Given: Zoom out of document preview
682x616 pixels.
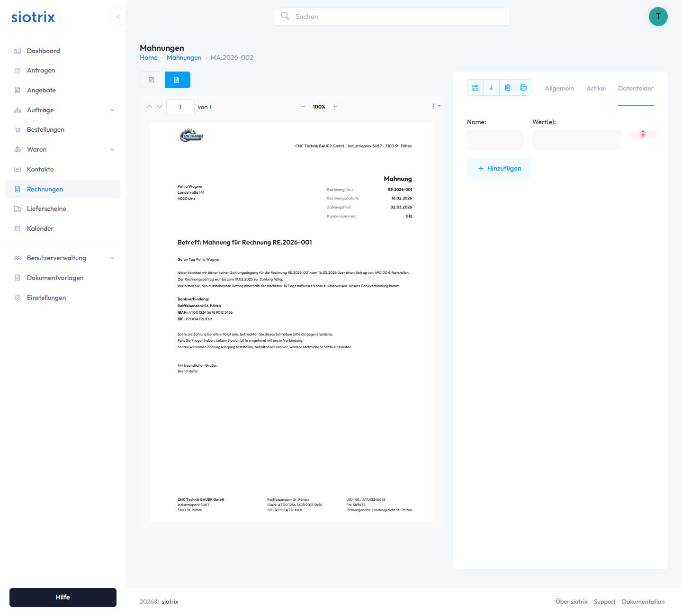Looking at the screenshot, I should [303, 107].
